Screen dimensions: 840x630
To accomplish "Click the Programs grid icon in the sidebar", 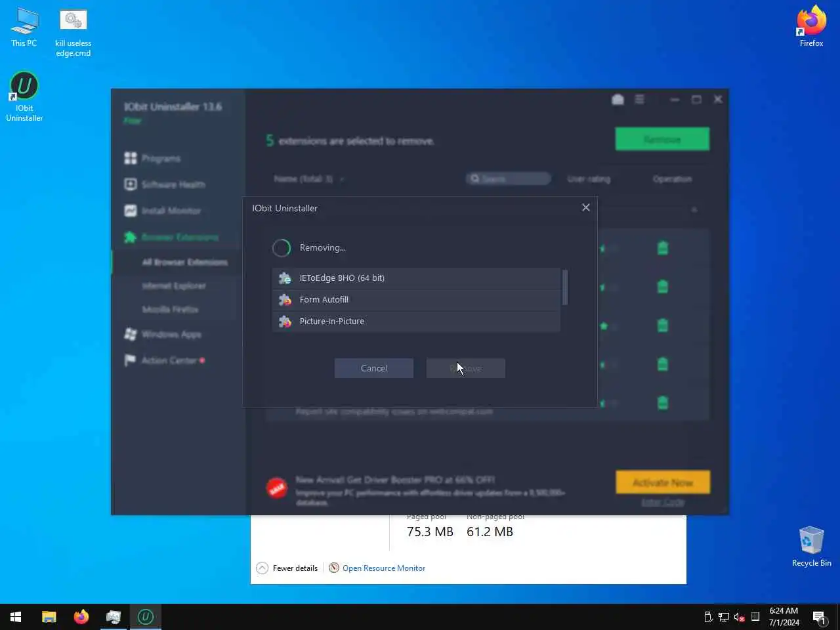I will tap(131, 158).
